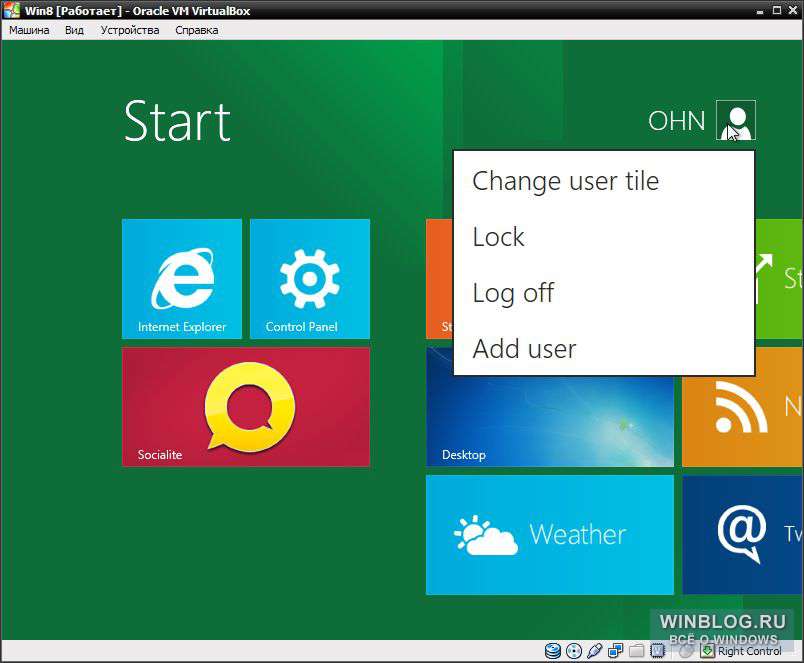Open the green tile with arrow chart

[779, 279]
